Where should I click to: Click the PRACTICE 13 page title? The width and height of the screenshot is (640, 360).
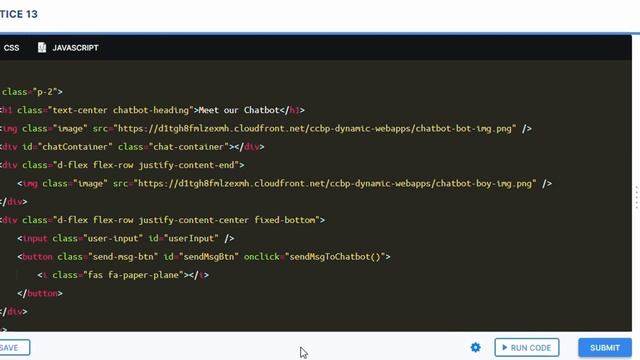pyautogui.click(x=19, y=14)
